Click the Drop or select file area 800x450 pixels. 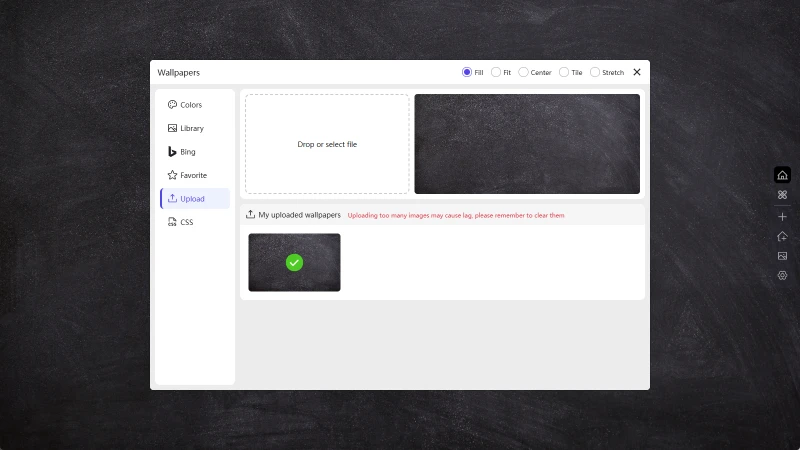[x=327, y=144]
